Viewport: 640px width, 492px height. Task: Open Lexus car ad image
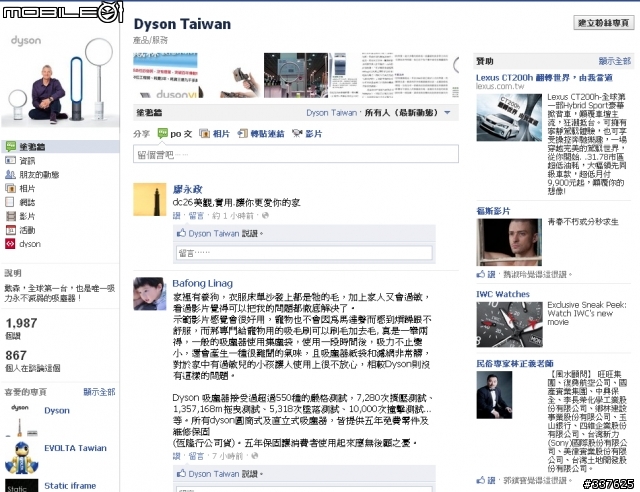[x=509, y=118]
